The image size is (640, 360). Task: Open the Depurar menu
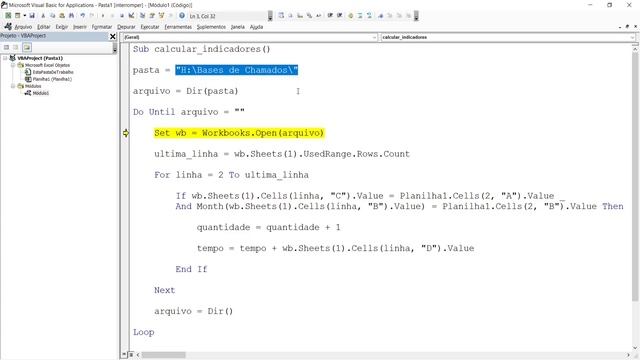(x=126, y=27)
